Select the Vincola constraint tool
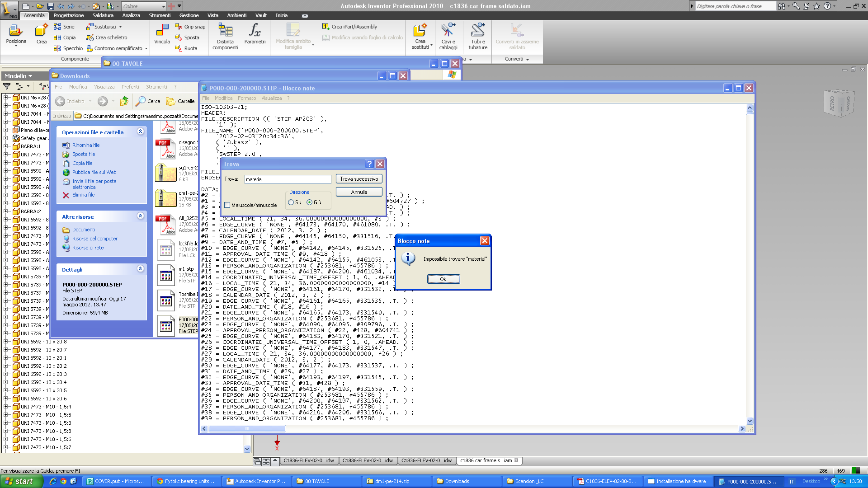The height and width of the screenshot is (488, 868). click(162, 32)
